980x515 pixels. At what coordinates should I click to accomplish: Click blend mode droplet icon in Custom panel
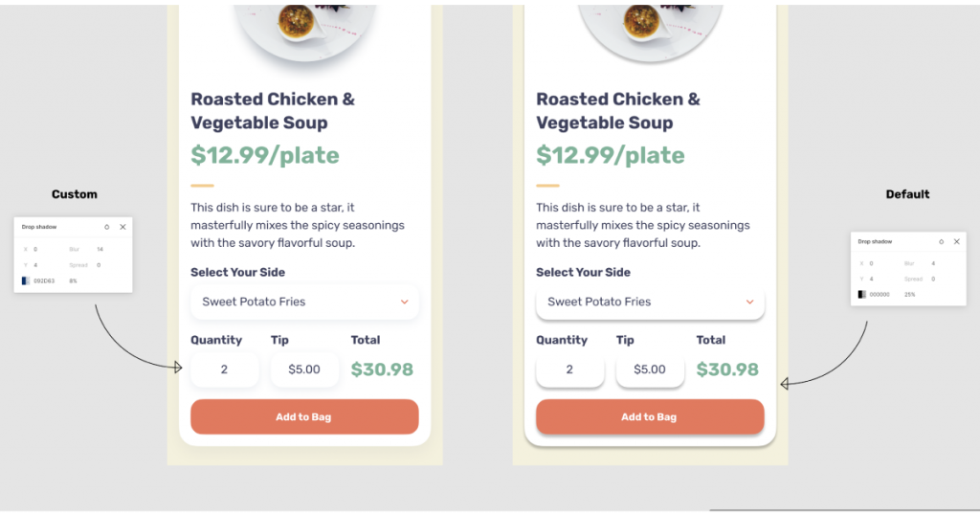(106, 227)
